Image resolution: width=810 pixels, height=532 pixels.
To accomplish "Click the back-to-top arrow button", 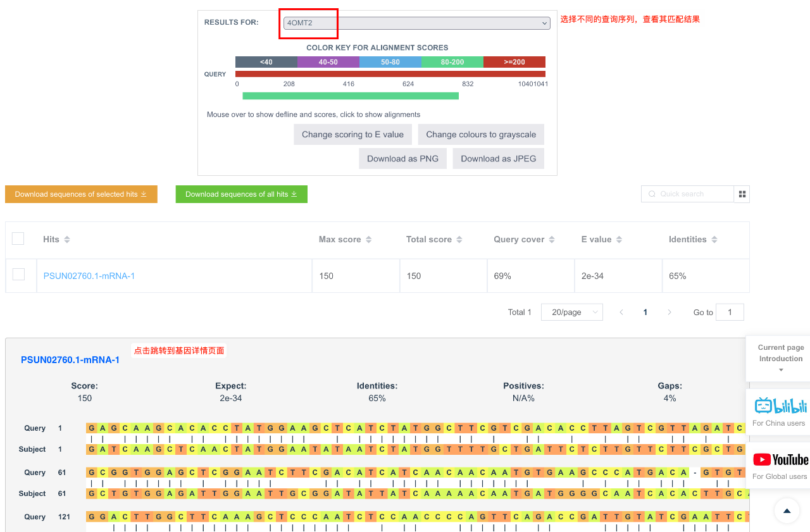I will (x=787, y=510).
